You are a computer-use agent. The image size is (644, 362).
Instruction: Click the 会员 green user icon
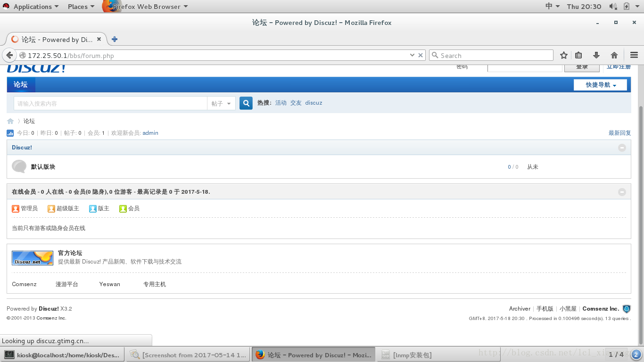[123, 208]
